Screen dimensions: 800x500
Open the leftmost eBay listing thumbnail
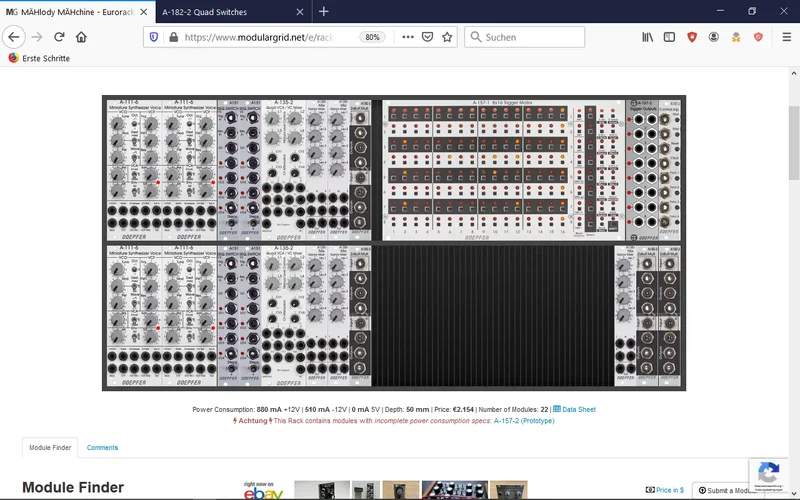pos(322,490)
